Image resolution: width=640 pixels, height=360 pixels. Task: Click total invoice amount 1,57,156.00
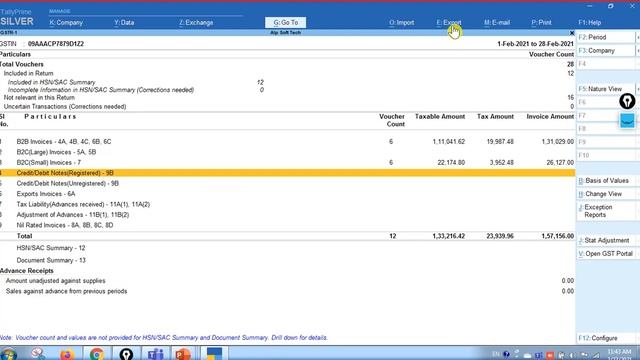[558, 236]
